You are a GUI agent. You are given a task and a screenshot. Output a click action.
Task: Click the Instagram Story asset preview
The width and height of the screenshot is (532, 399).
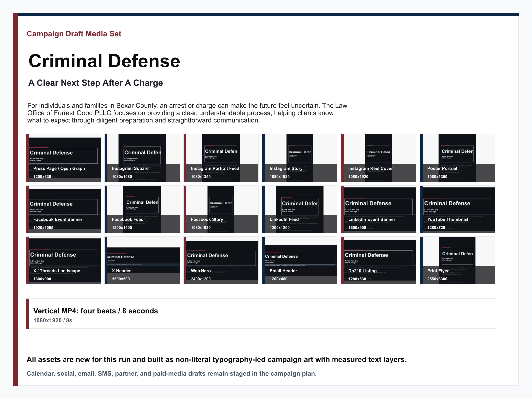tap(300, 158)
